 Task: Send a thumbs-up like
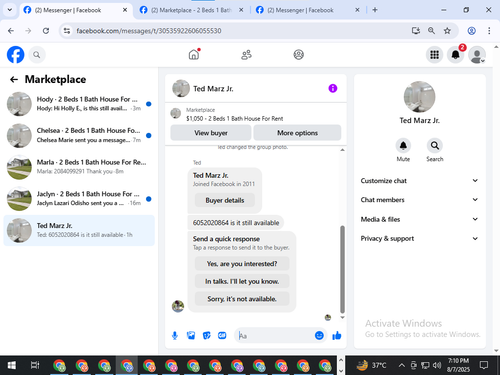pos(337,335)
